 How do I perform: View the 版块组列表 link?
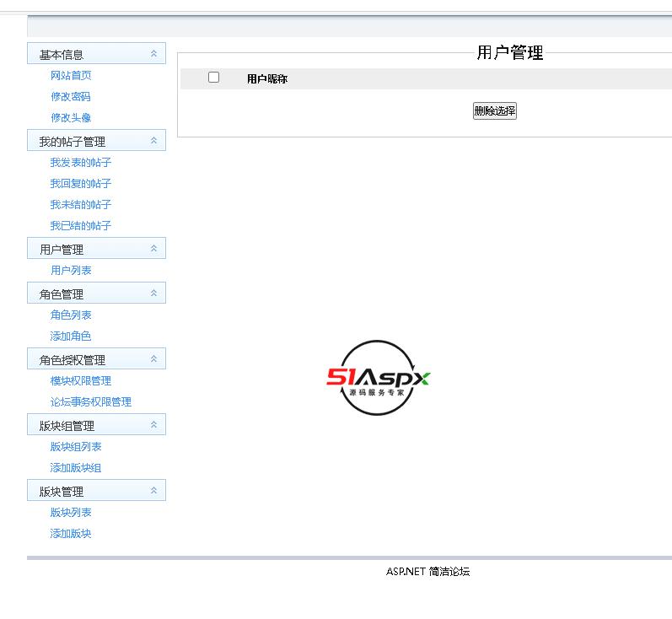click(x=76, y=447)
